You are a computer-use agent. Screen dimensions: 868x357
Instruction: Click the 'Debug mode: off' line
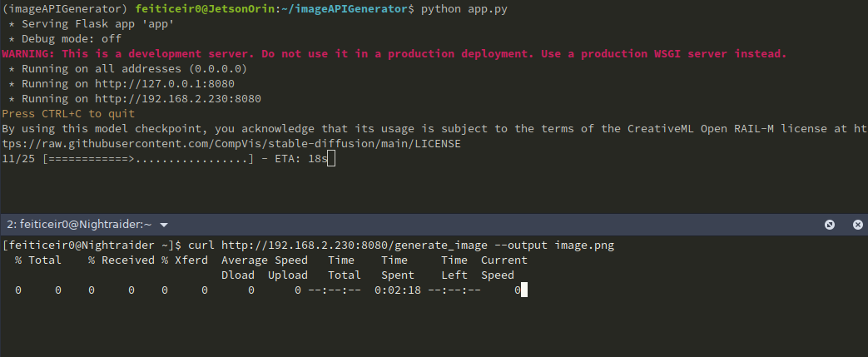[72, 39]
